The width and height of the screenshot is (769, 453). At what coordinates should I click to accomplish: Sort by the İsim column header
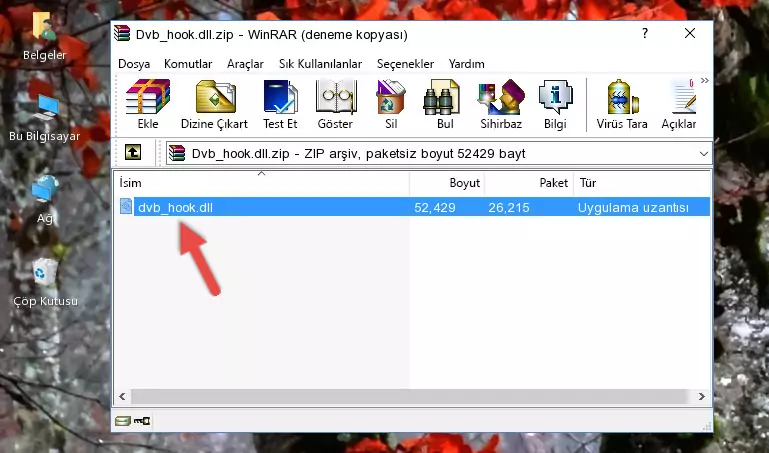(x=262, y=183)
